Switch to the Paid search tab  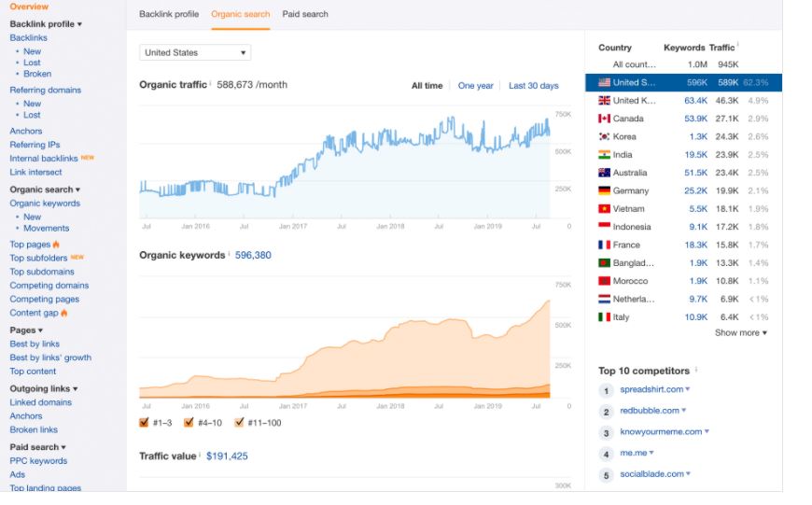(305, 14)
